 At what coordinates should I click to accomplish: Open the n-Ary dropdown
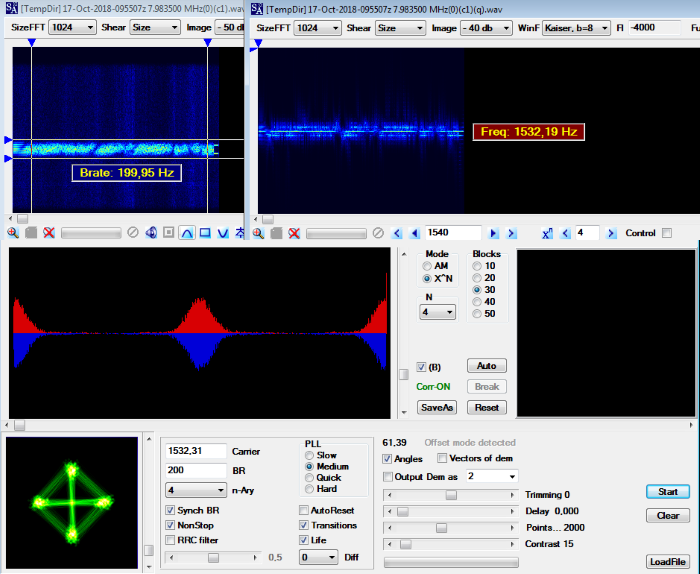(x=196, y=491)
